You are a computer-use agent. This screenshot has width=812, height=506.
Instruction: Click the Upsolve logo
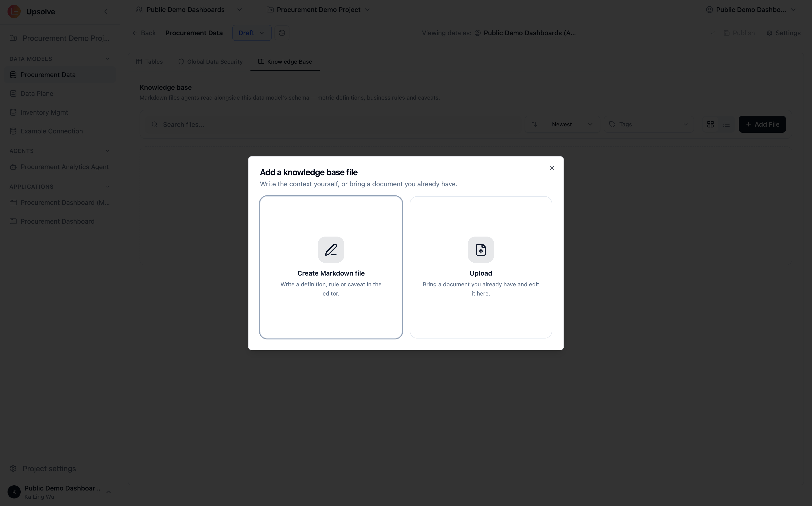pos(14,11)
